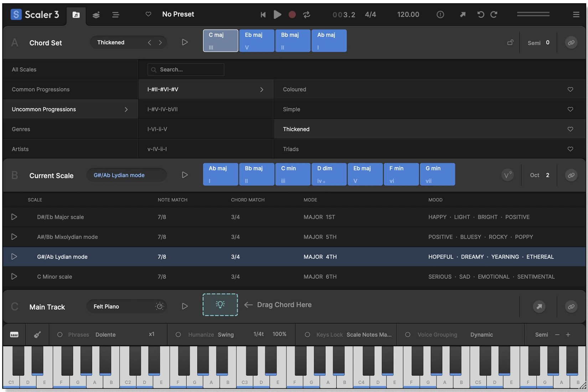Open the I-#II-#VI-#V progression arrow
Viewport: 588px width, 392px height.
[262, 89]
